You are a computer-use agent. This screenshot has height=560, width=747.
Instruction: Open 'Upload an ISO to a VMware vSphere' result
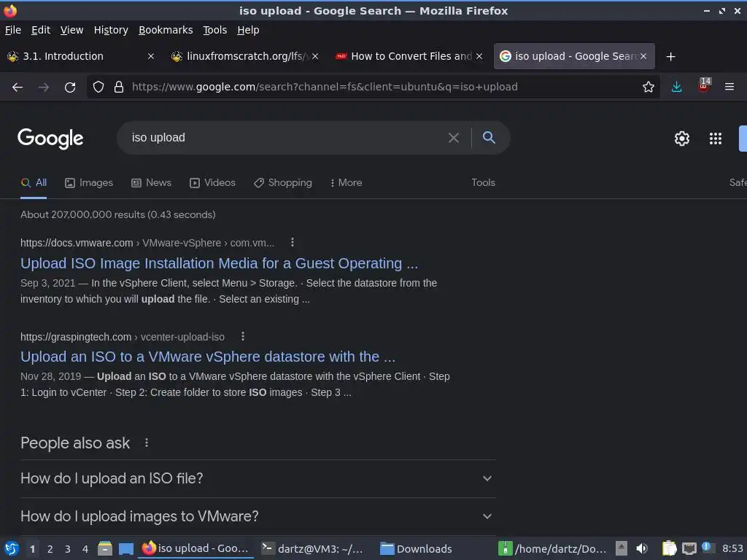pos(208,357)
